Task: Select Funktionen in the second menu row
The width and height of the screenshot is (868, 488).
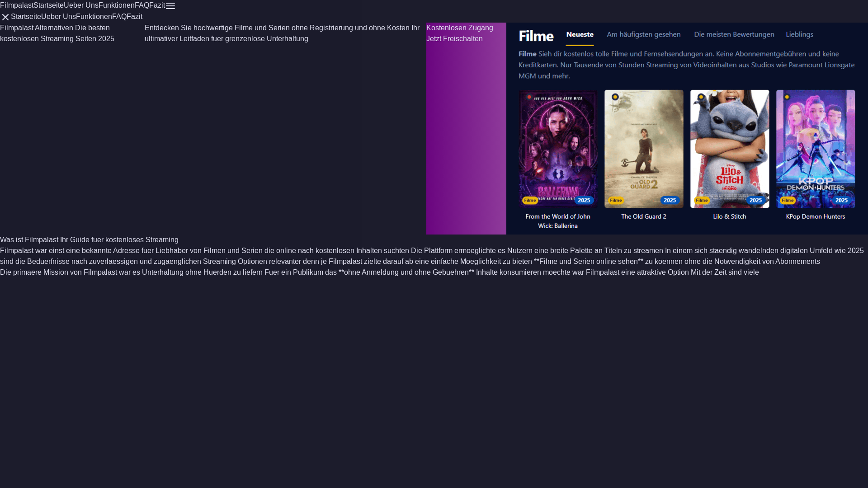Action: click(x=94, y=17)
